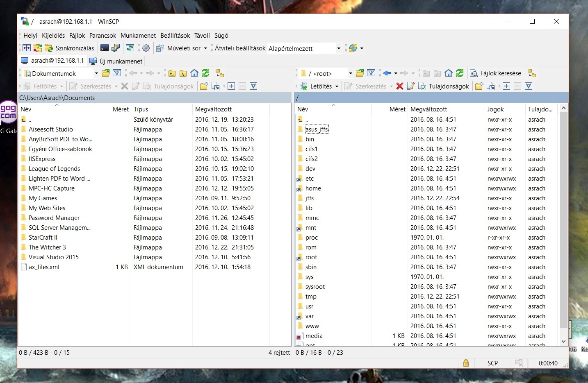
Task: Go to home directory in remote panel
Action: point(449,73)
